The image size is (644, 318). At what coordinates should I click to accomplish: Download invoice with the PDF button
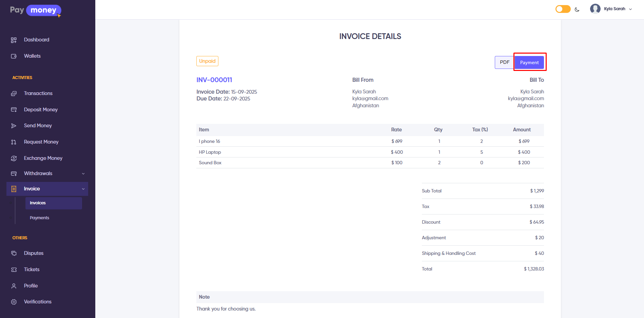click(x=504, y=62)
